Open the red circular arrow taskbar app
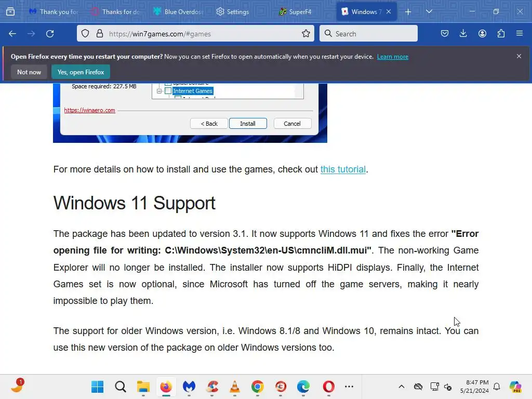Image resolution: width=532 pixels, height=399 pixels. (x=281, y=387)
